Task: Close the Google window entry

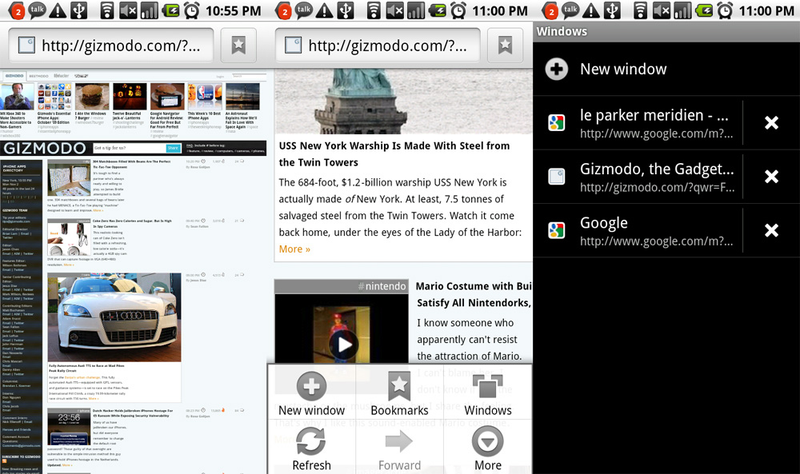Action: [771, 231]
